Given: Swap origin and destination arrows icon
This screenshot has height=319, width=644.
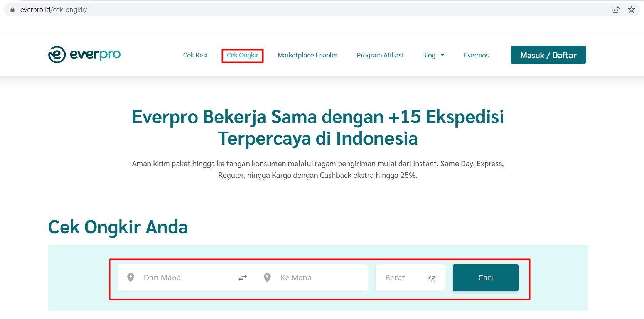Looking at the screenshot, I should coord(242,278).
